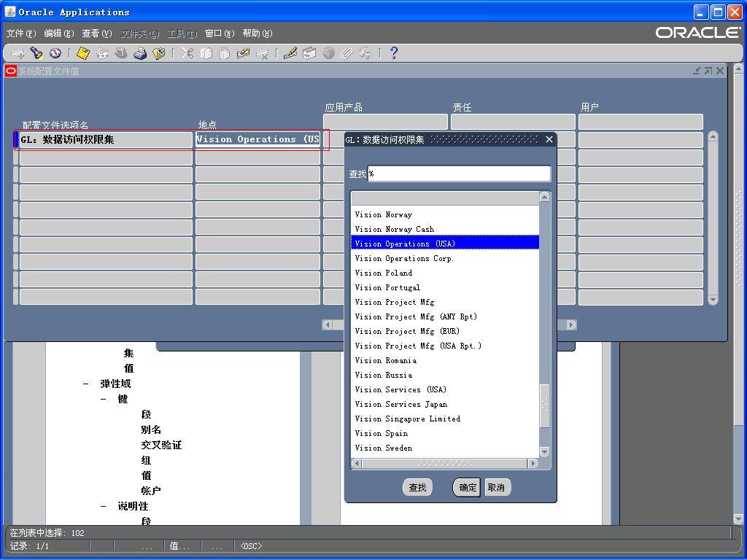Image resolution: width=747 pixels, height=560 pixels.
Task: Select Vision Poland in the list
Action: coord(445,273)
